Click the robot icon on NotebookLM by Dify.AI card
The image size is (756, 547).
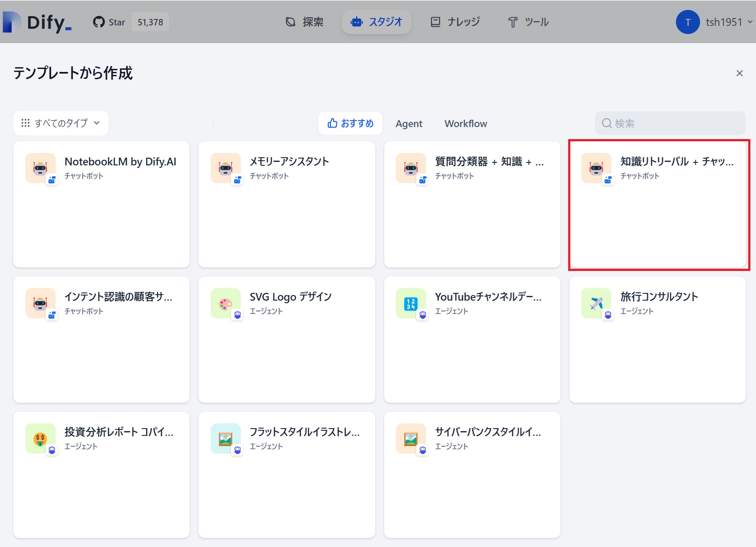click(x=40, y=168)
